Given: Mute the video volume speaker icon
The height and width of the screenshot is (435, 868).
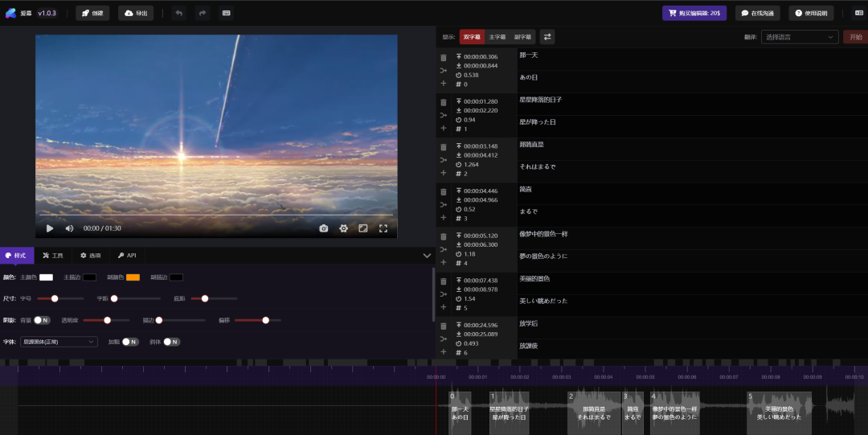Looking at the screenshot, I should point(69,228).
